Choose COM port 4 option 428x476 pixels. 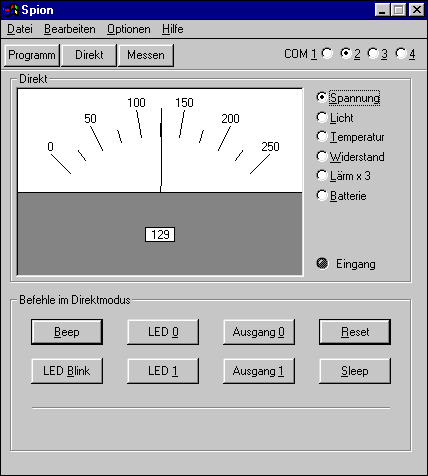point(401,53)
